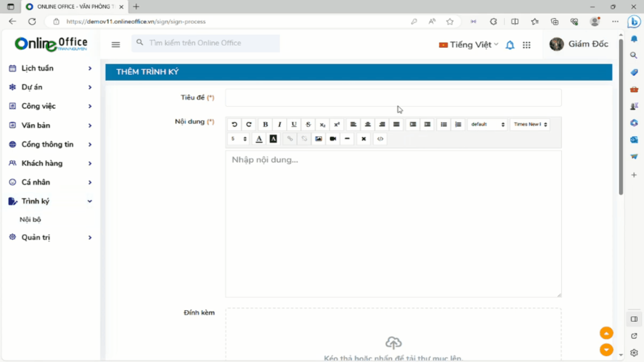
Task: Click the Tiêu đề input field
Action: point(393,98)
